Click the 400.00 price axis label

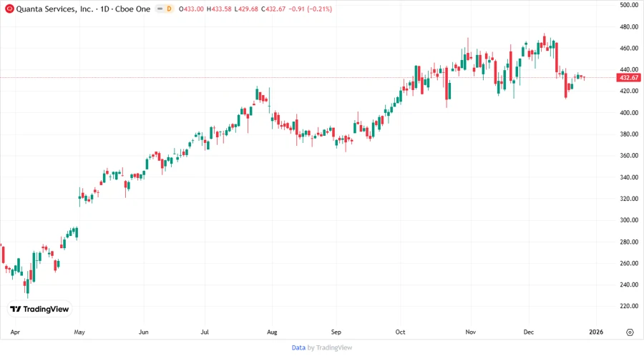(629, 112)
